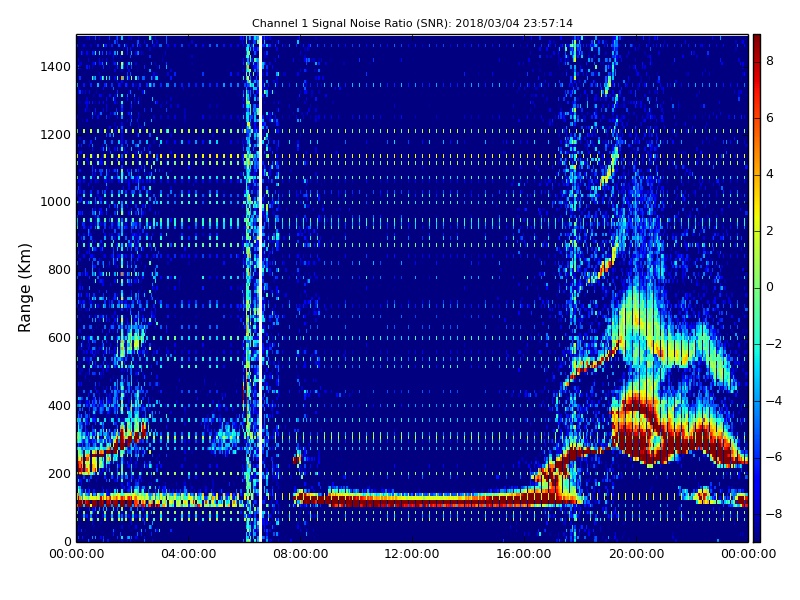
Task: Click the 'Range (Km)' y-axis label
Action: (24, 288)
